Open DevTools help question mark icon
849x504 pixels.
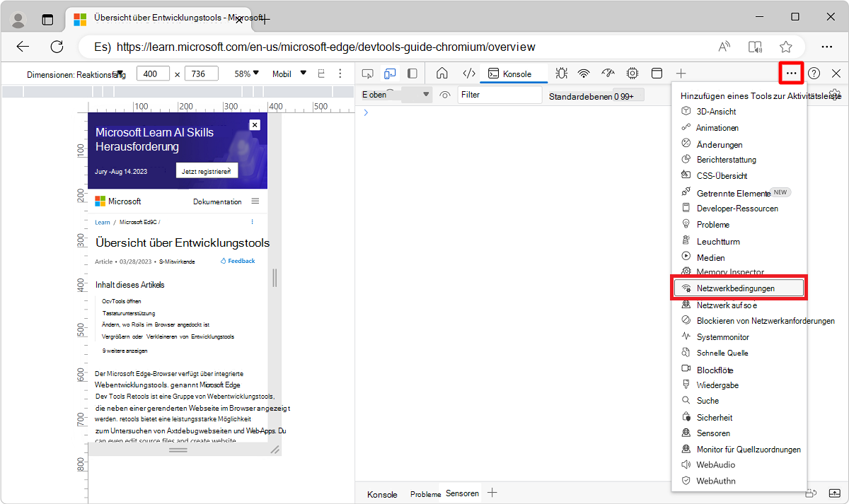pyautogui.click(x=814, y=73)
